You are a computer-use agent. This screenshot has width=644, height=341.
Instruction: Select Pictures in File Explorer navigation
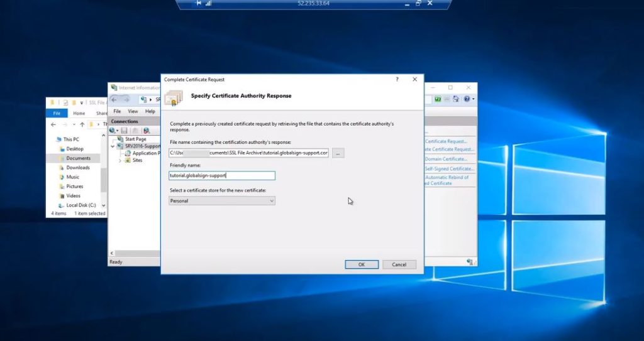(x=75, y=187)
